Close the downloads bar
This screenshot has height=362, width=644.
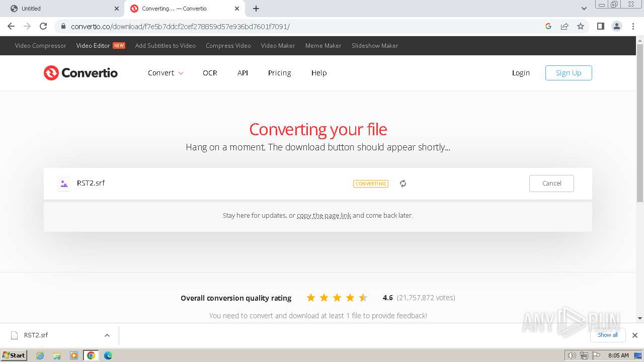pos(635,335)
